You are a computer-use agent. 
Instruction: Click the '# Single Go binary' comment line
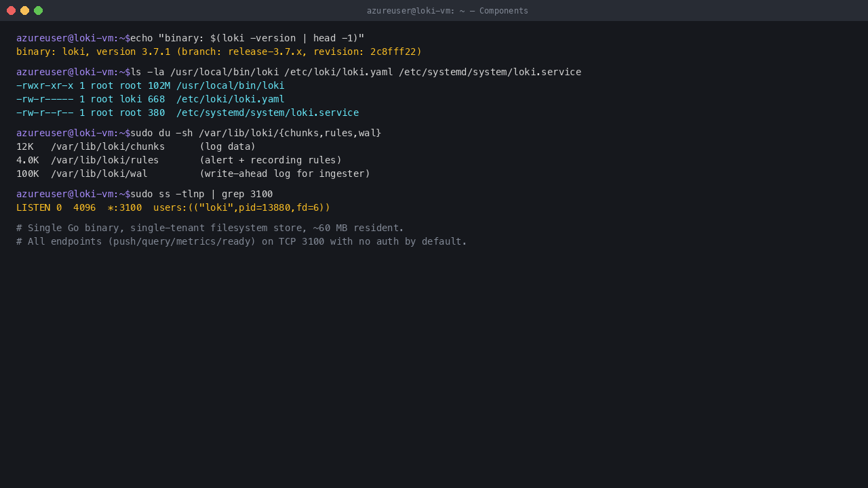(x=210, y=228)
